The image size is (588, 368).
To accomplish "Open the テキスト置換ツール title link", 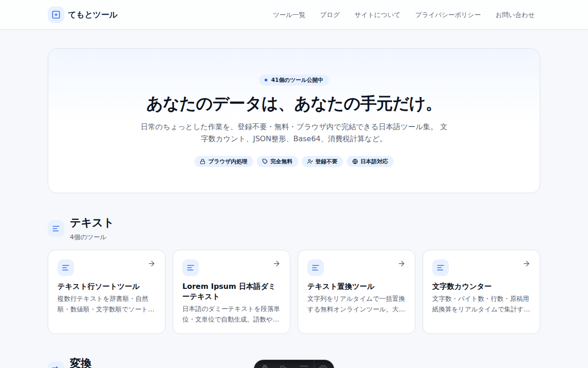I will coord(341,287).
